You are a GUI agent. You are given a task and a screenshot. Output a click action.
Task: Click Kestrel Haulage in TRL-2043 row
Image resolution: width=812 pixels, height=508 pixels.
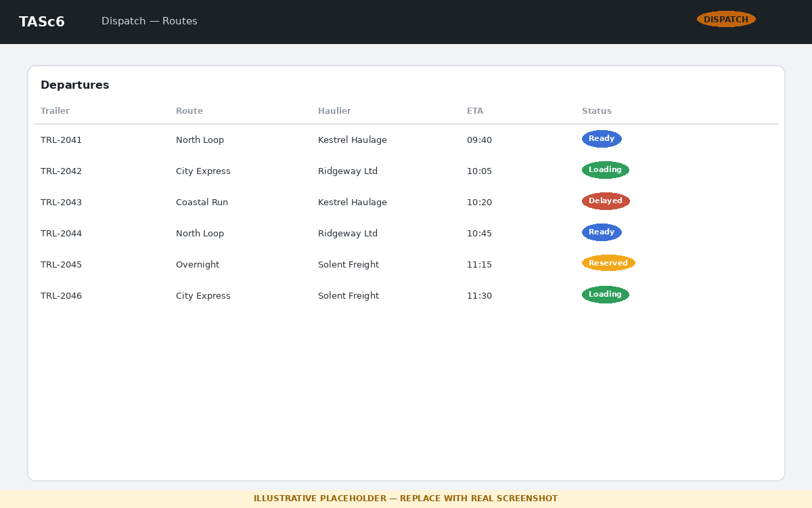353,203
